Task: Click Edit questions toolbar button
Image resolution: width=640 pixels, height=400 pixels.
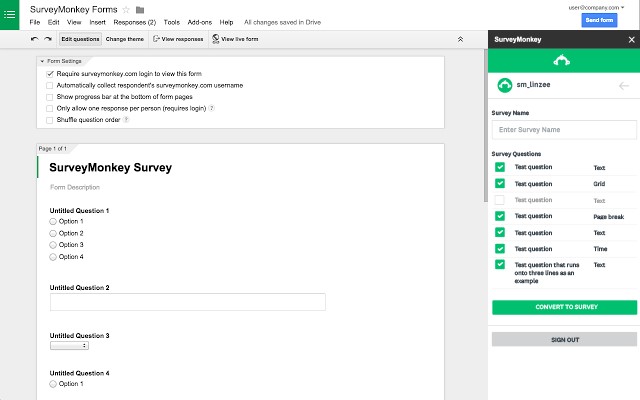Action: click(x=80, y=39)
